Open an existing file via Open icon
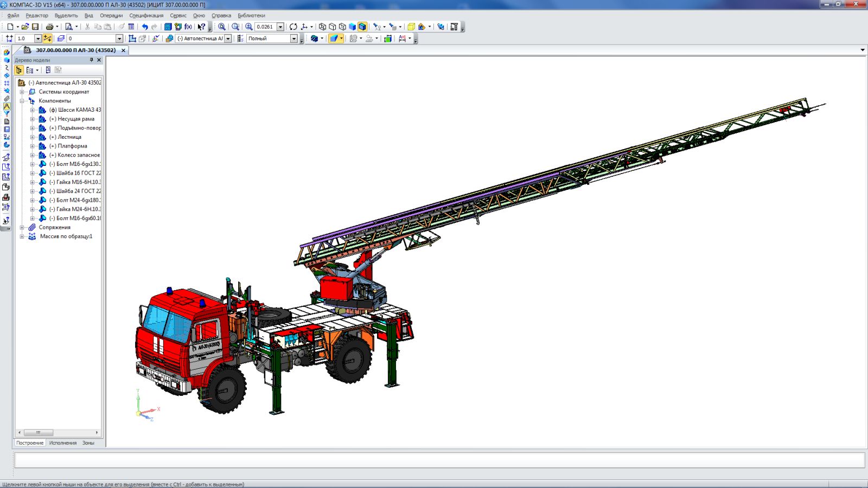The image size is (868, 488). [25, 27]
